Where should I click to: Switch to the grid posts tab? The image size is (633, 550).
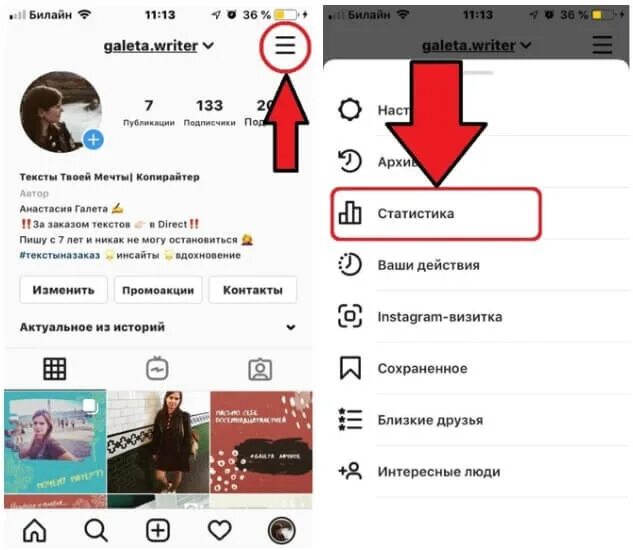coord(54,369)
